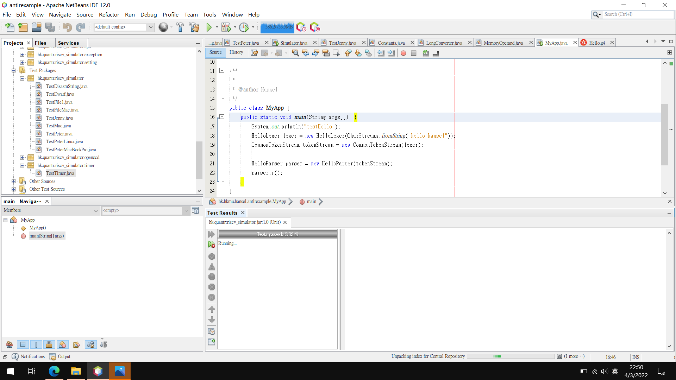Click the first Garbage Collect icon beside memory bar

[301, 27]
